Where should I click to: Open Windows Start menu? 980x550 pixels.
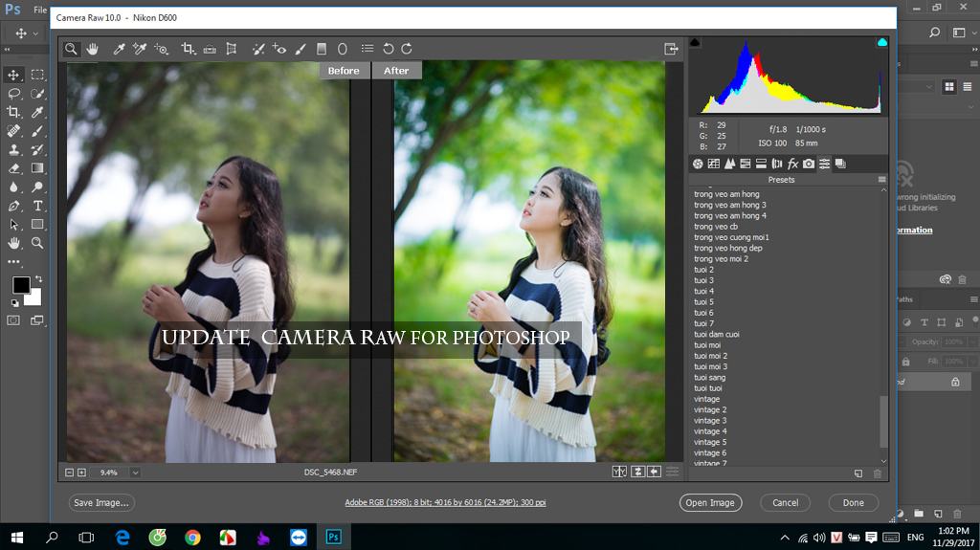[x=17, y=538]
